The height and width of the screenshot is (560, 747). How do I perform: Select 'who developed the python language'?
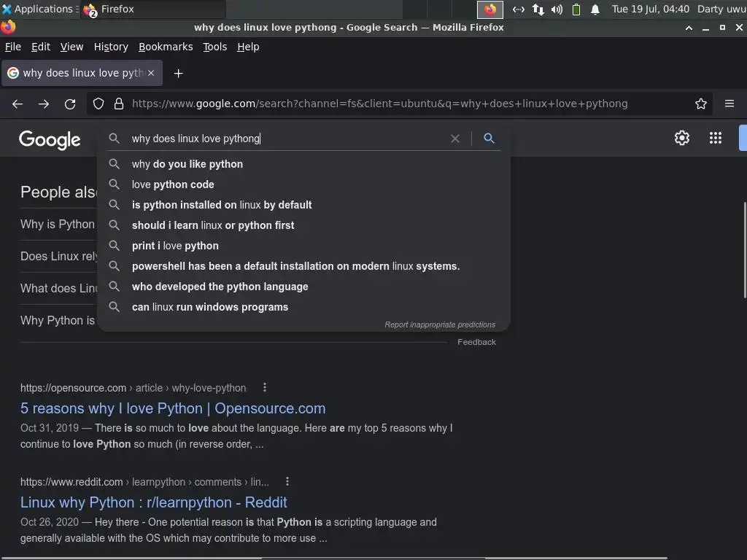point(303,287)
